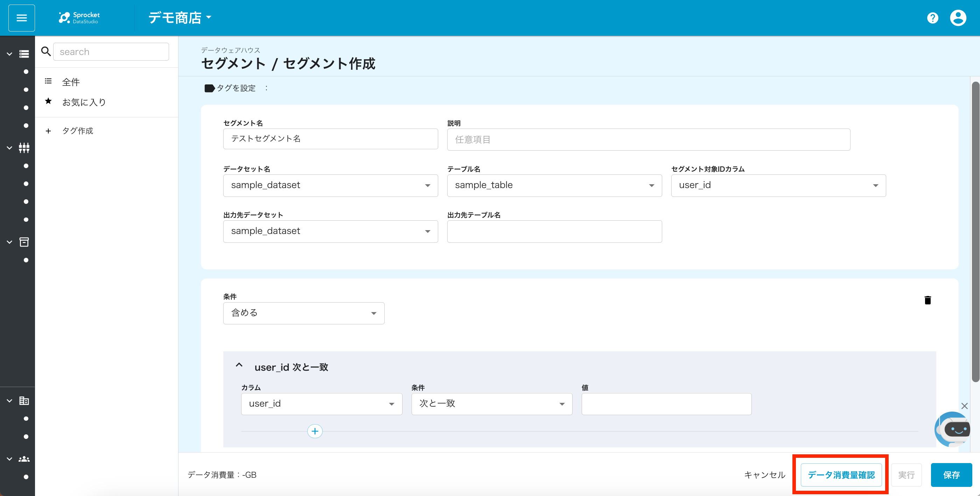Click the help question mark icon
This screenshot has height=496, width=980.
pyautogui.click(x=932, y=18)
